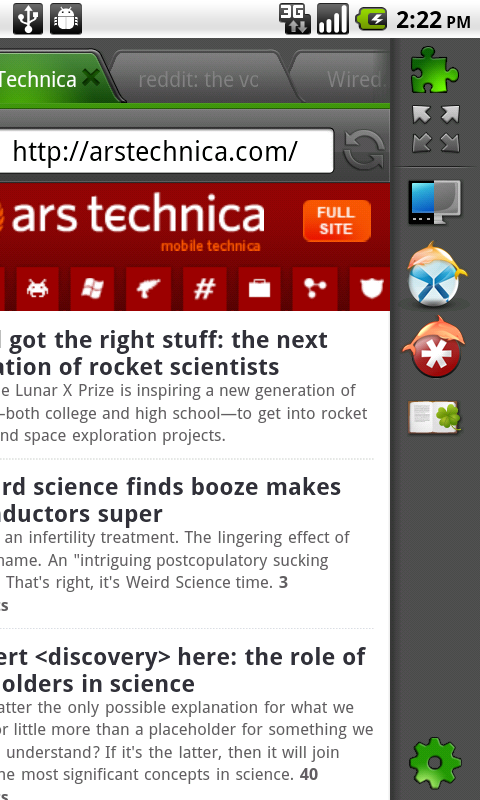Image resolution: width=480 pixels, height=800 pixels.
Task: Open the green puzzle-piece add-ons icon
Action: pyautogui.click(x=434, y=70)
